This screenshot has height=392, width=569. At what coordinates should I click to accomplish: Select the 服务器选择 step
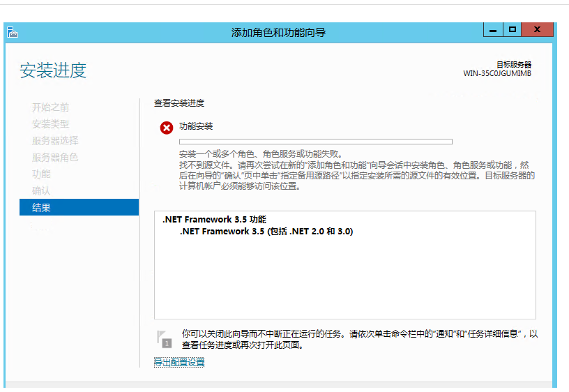(55, 140)
